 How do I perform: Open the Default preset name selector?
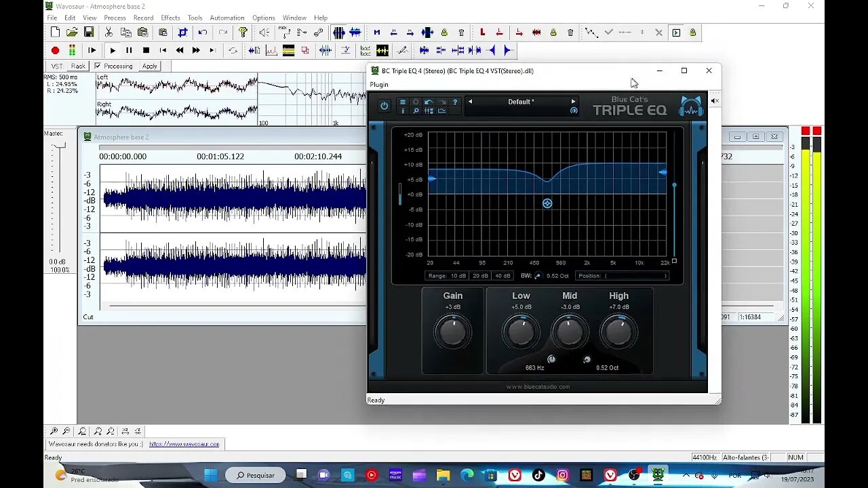pos(521,102)
